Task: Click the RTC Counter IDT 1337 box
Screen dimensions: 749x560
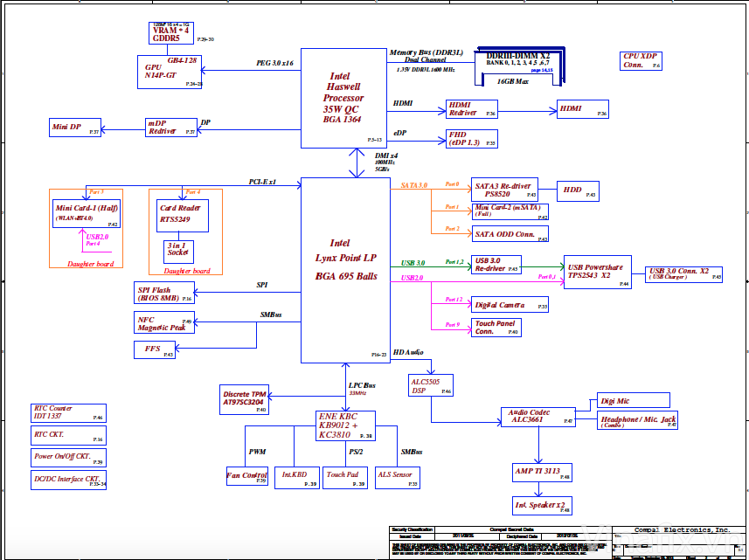Action: (68, 413)
